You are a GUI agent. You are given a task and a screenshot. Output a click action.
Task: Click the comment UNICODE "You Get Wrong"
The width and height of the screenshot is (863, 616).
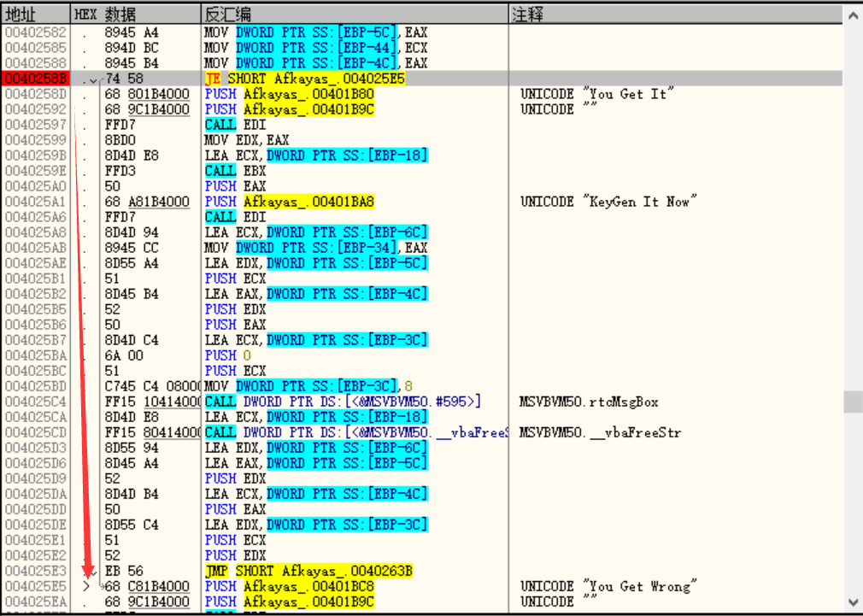[608, 587]
